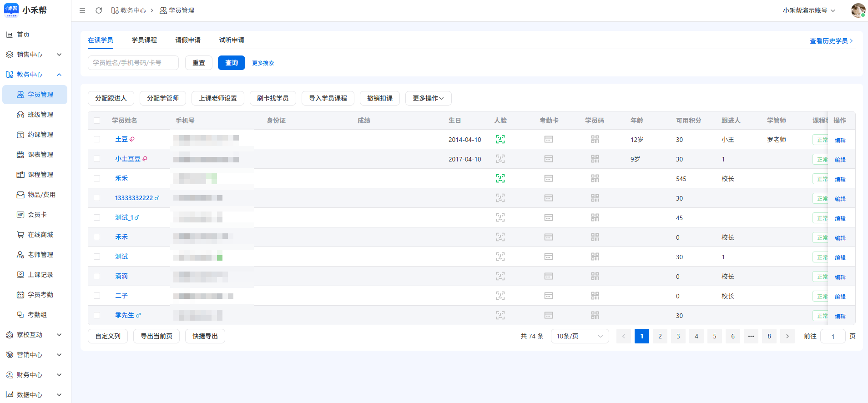Open student QR code icon for 禾禾
The width and height of the screenshot is (868, 403).
[x=595, y=179]
